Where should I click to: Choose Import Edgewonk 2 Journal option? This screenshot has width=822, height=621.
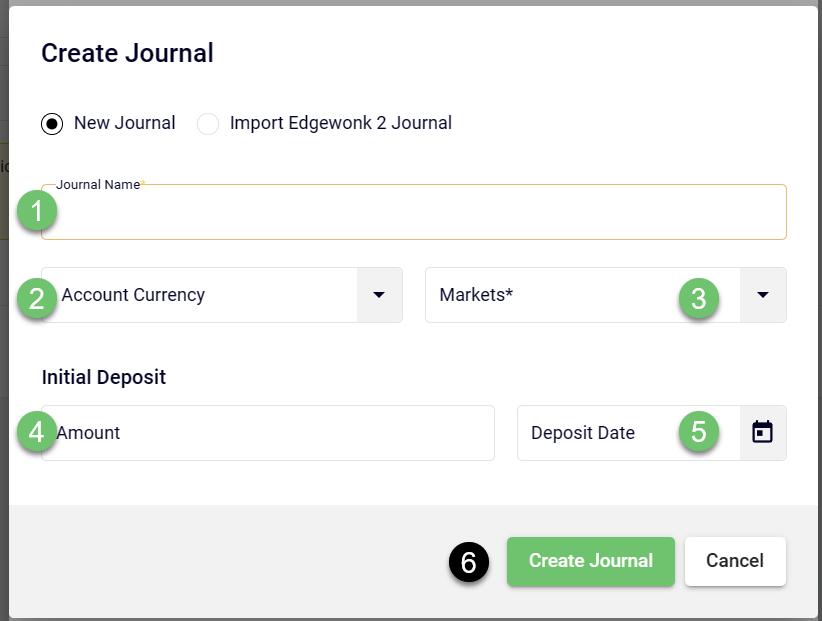coord(208,124)
